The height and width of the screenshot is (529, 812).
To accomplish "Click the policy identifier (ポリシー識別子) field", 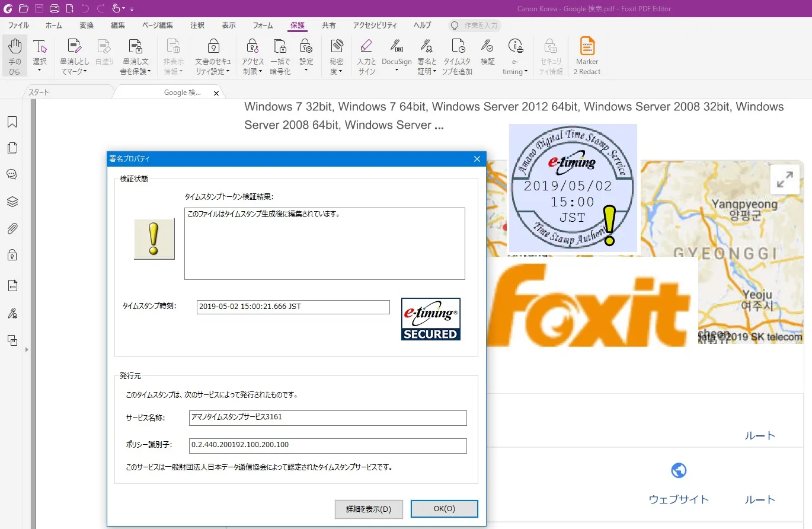I will (328, 445).
